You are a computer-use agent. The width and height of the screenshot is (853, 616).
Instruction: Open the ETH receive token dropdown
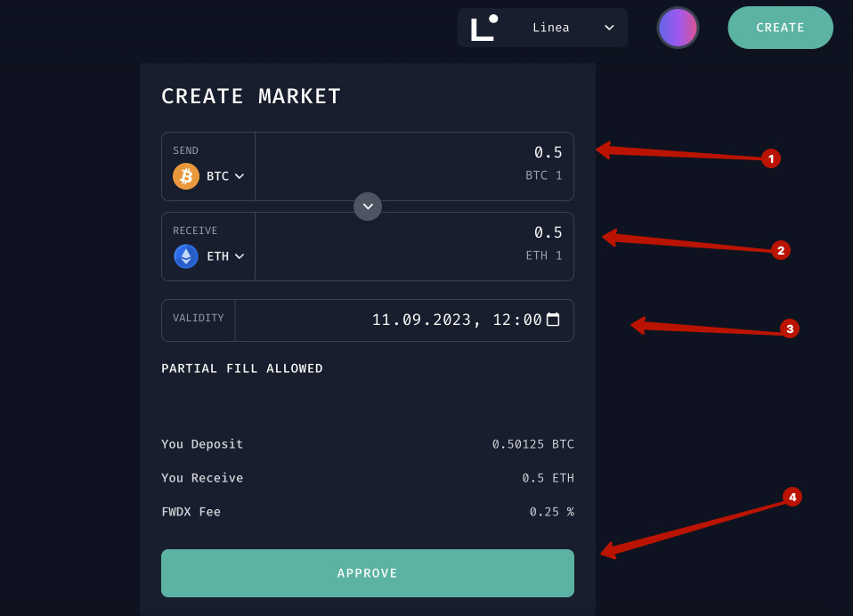pos(225,256)
